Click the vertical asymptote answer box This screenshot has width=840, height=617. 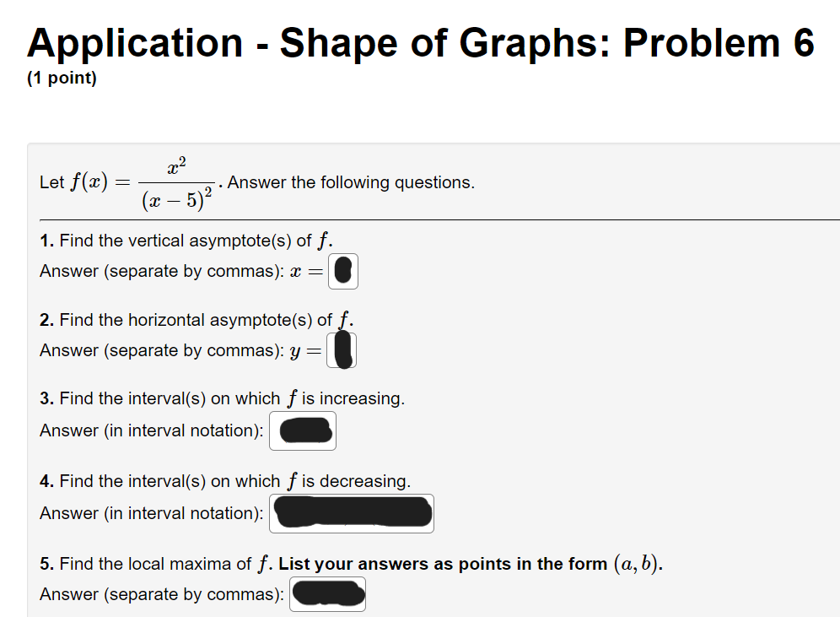tap(342, 271)
